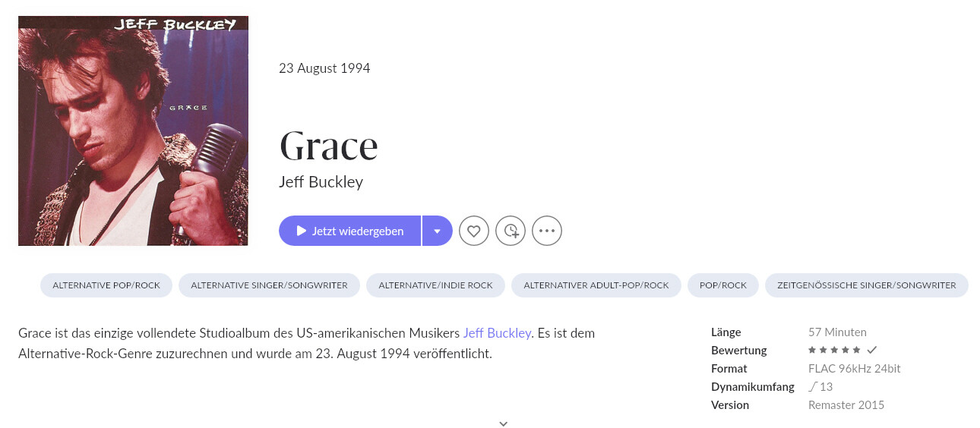This screenshot has width=980, height=428.
Task: Click the heart favorite icon
Action: coord(474,231)
